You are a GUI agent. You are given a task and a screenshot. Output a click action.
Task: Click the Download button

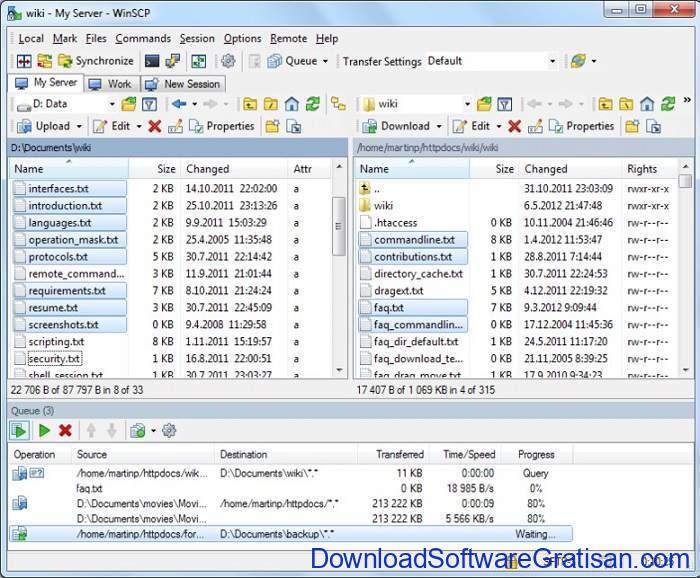[396, 127]
